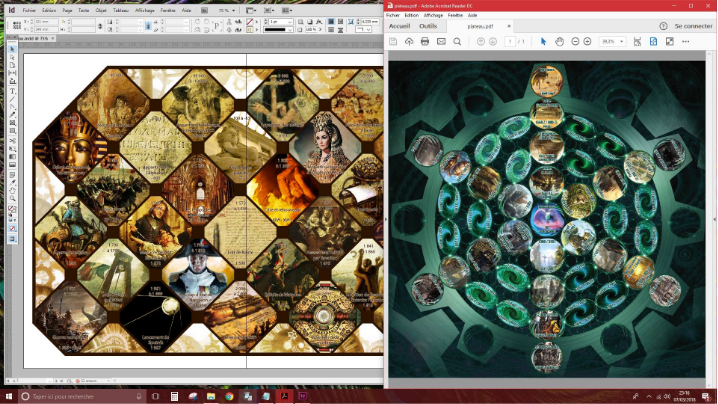Open the InDesign Objet menu
The height and width of the screenshot is (404, 718).
pyautogui.click(x=101, y=10)
